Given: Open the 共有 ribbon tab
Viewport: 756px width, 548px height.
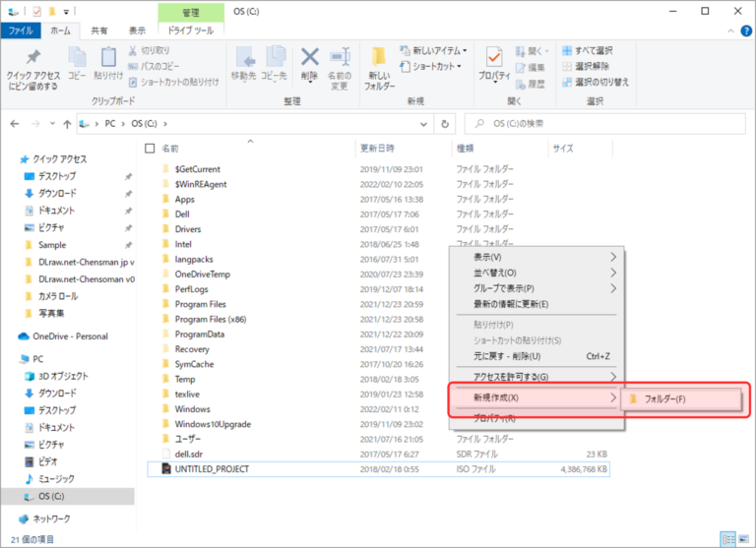Looking at the screenshot, I should (99, 30).
